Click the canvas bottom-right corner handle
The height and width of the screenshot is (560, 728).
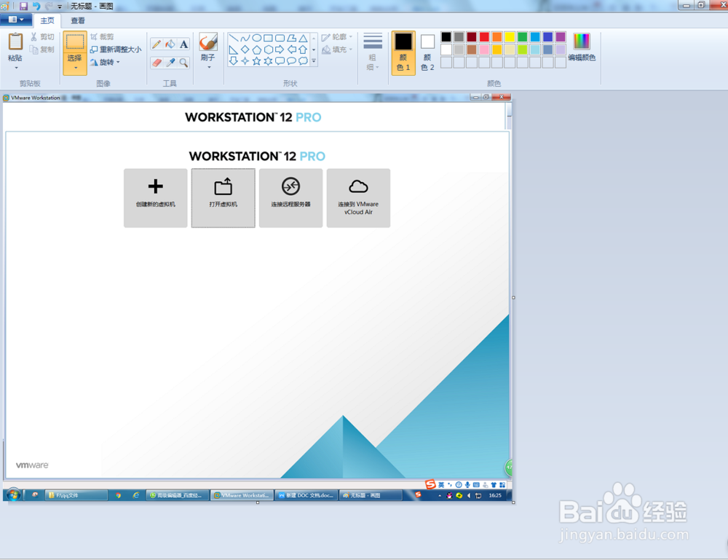[x=513, y=502]
